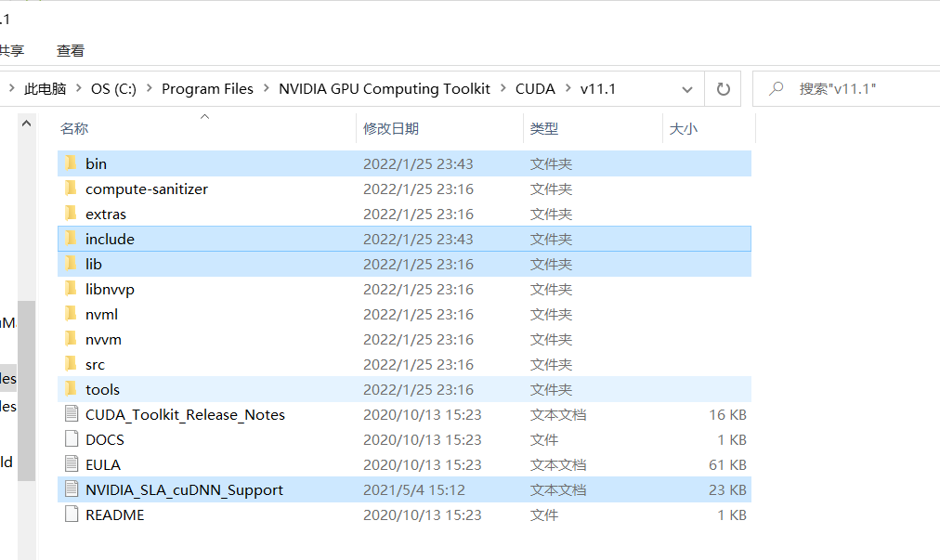Expand chevron after CUDA in breadcrumb

(568, 89)
